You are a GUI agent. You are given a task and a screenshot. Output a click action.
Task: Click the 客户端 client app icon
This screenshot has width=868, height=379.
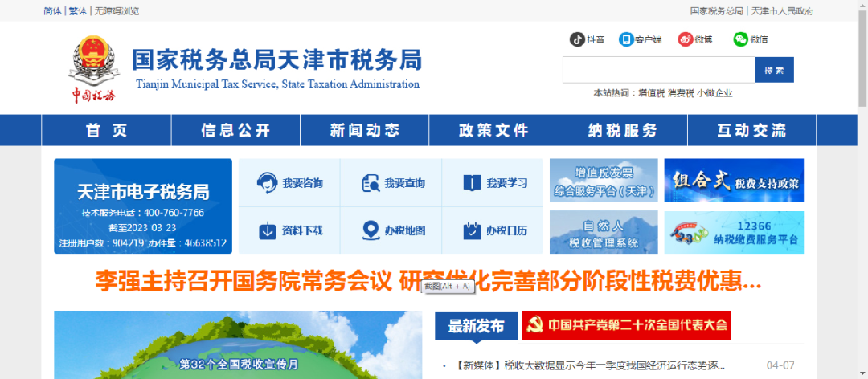tap(626, 39)
